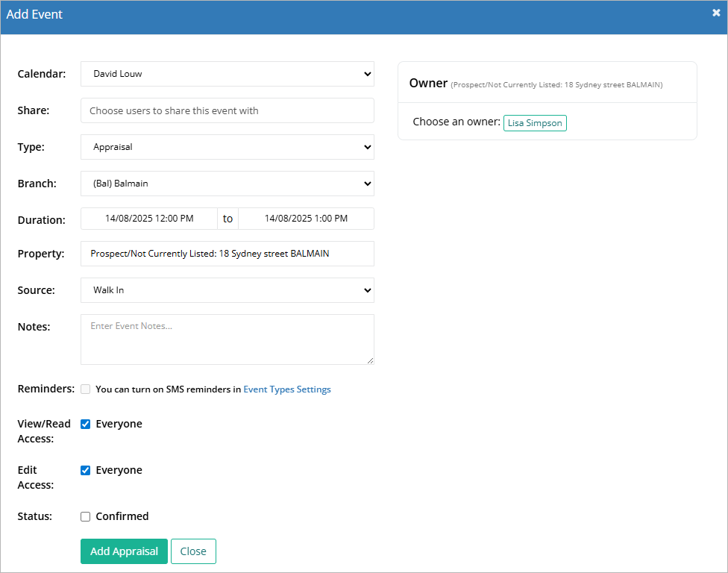Image resolution: width=728 pixels, height=573 pixels.
Task: Click the Event Notes text area
Action: (x=227, y=339)
